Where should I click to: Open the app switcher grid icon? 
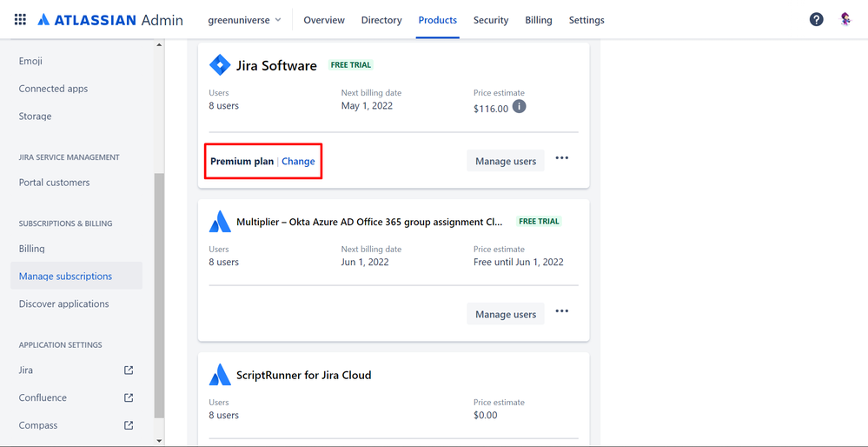click(x=20, y=20)
